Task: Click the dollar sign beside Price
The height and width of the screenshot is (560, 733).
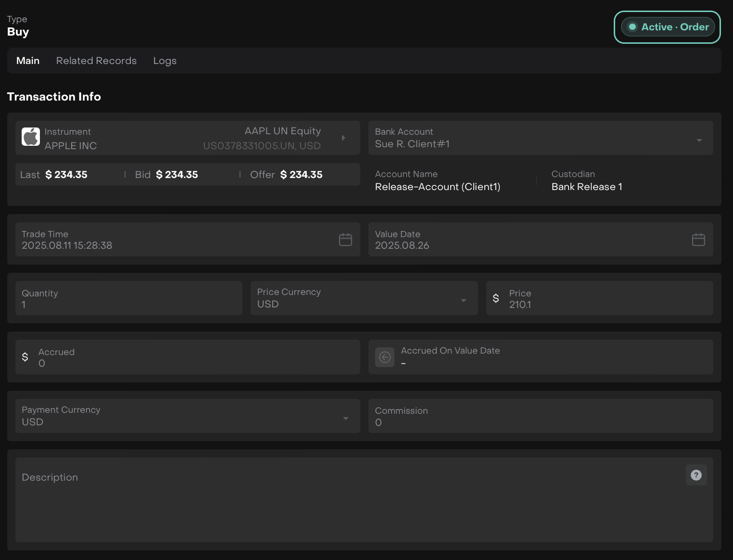Action: (x=496, y=298)
